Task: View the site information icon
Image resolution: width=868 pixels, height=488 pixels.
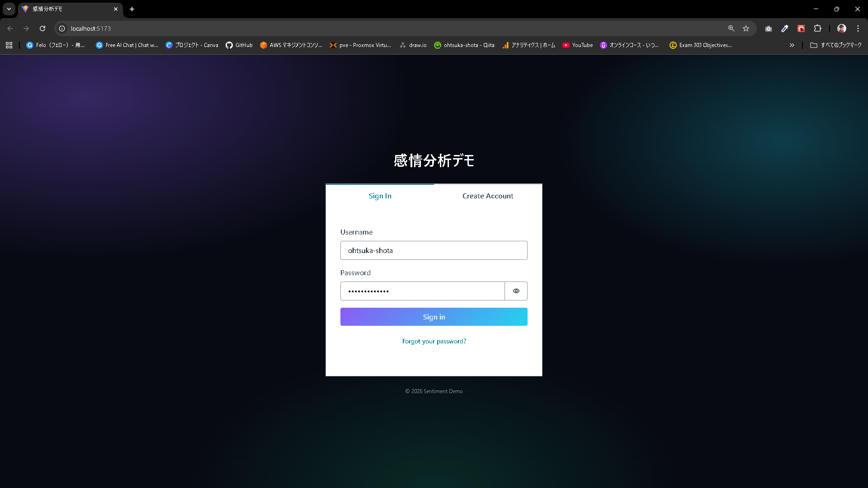Action: [x=62, y=28]
